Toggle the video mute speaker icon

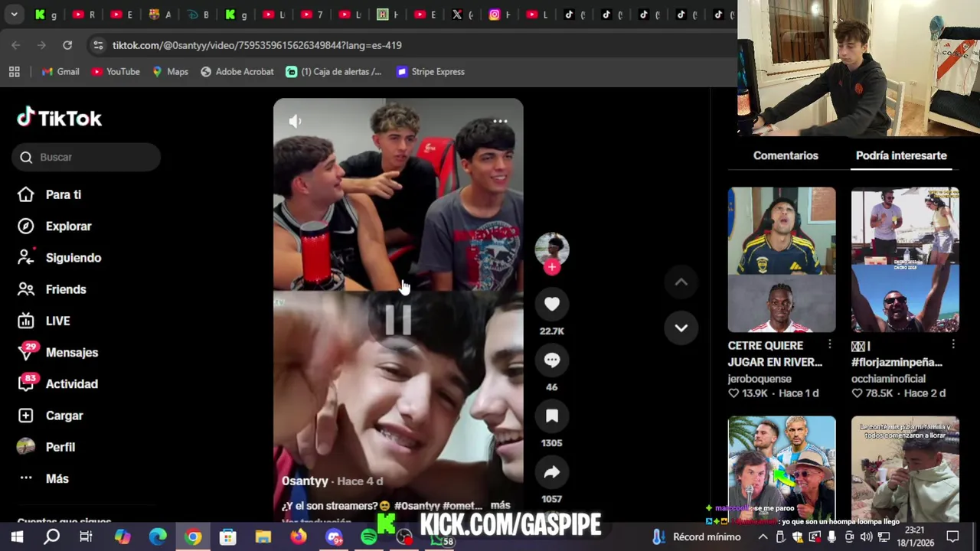pyautogui.click(x=296, y=121)
